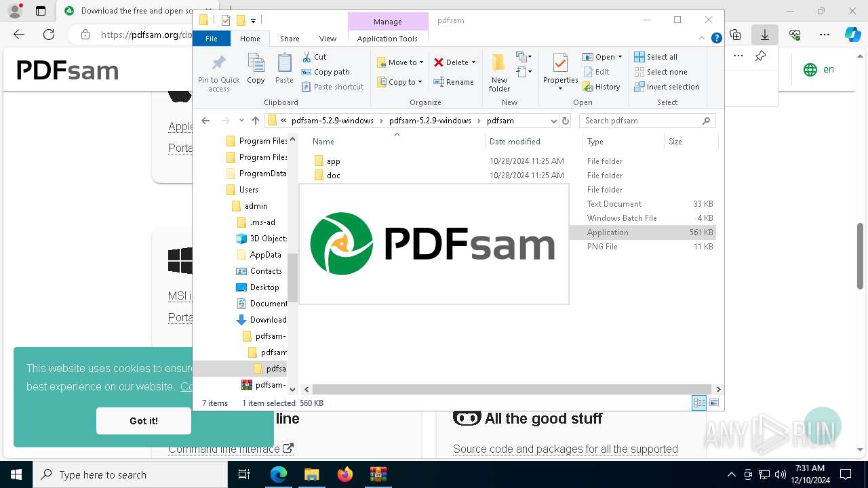Select the doc folder
868x488 pixels.
click(333, 176)
